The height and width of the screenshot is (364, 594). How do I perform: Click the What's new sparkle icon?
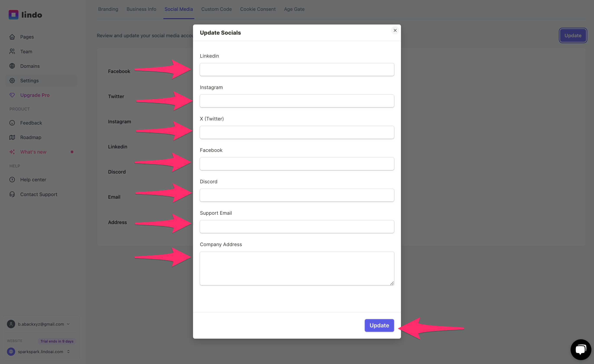pos(12,152)
